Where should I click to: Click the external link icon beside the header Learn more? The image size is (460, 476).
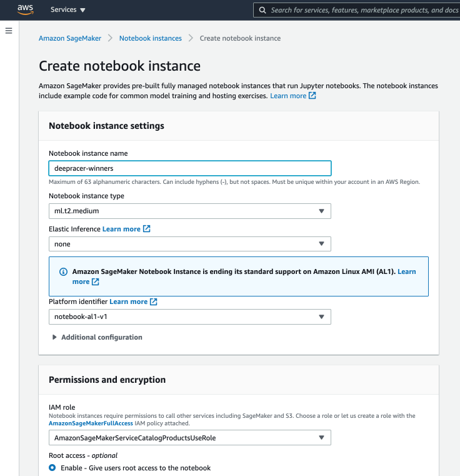coord(312,96)
